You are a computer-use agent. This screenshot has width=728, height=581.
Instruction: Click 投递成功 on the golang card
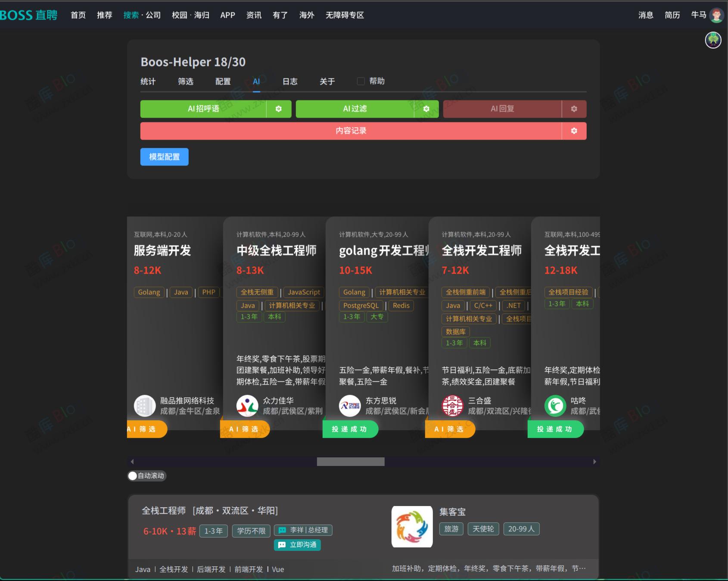[x=350, y=429]
